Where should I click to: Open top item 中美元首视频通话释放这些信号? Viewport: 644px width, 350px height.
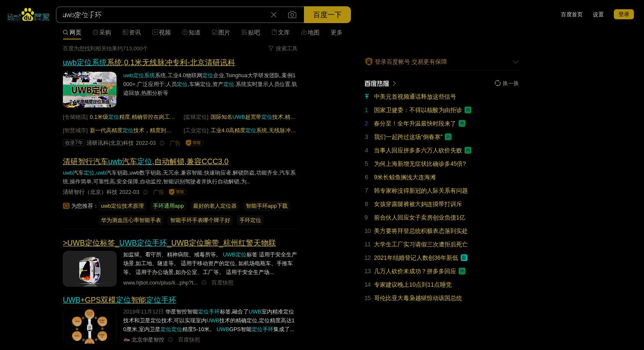point(415,97)
